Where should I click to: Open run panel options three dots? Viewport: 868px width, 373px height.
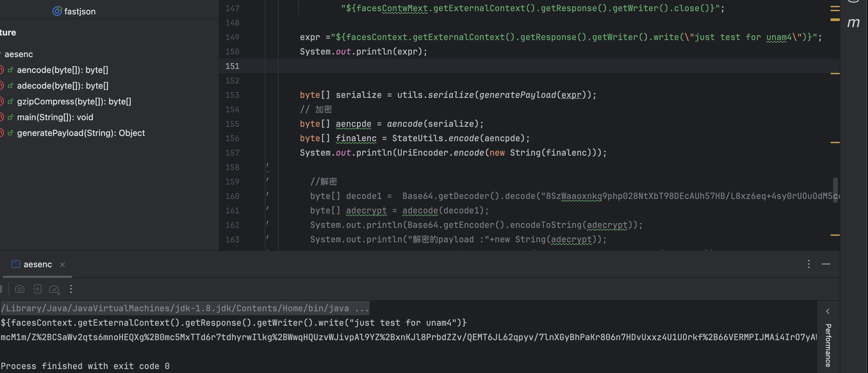pos(809,264)
